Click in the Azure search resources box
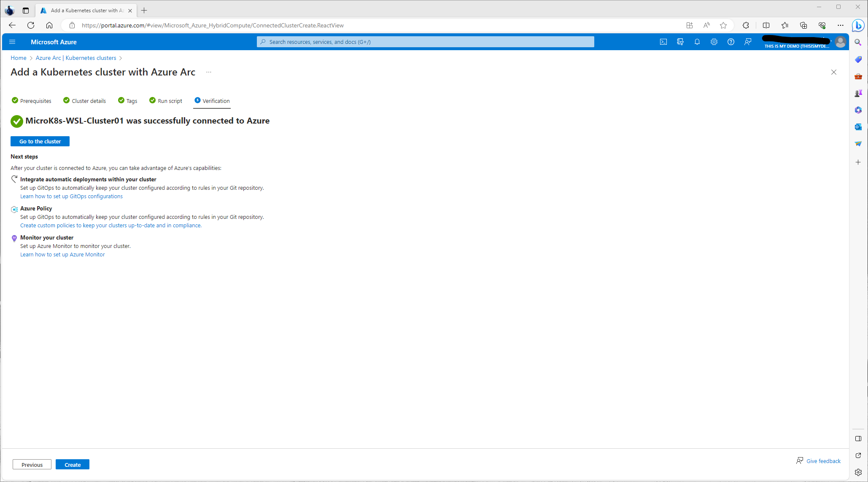Viewport: 868px width, 482px height. pos(425,42)
